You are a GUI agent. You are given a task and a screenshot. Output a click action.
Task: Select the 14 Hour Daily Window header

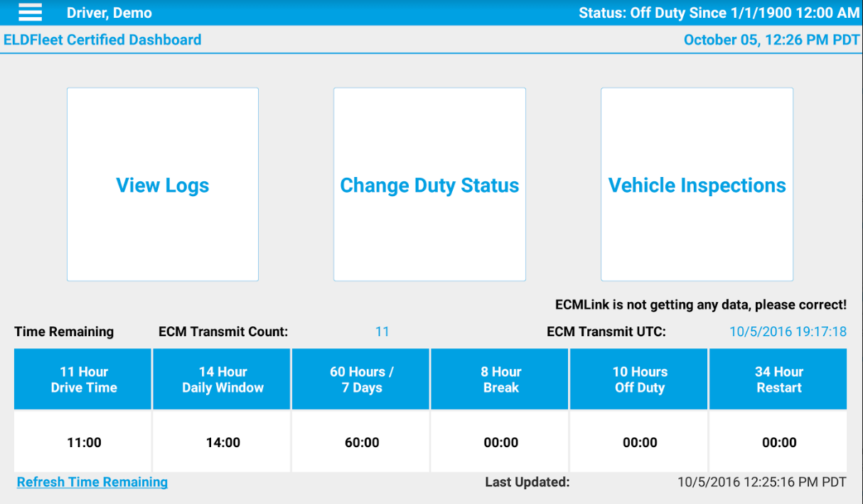pyautogui.click(x=223, y=380)
